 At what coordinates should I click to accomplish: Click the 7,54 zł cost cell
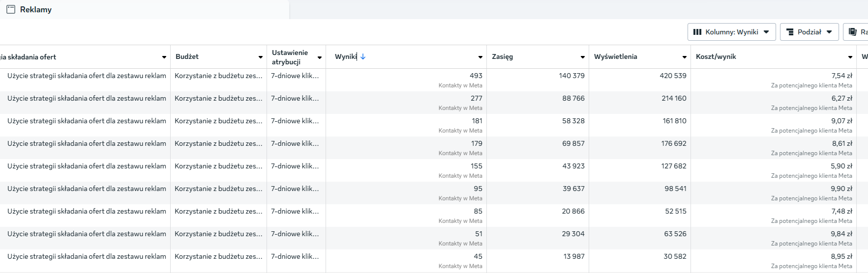[x=841, y=76]
